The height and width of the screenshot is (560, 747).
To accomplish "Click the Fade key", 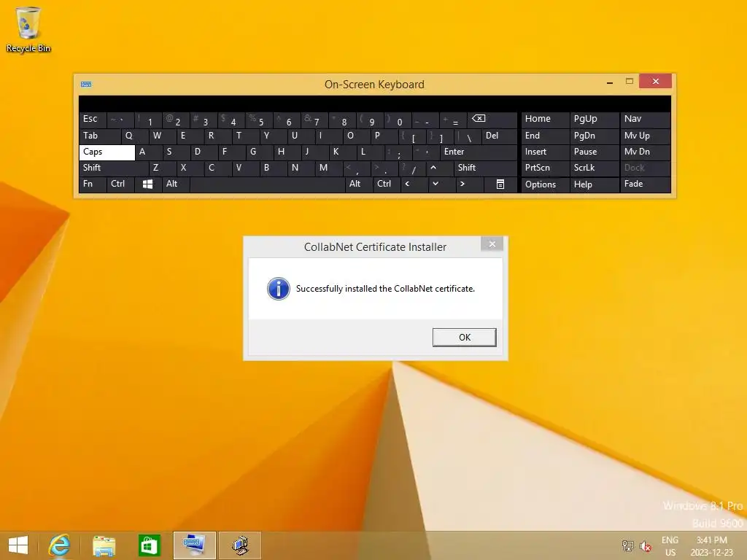I will tap(645, 184).
